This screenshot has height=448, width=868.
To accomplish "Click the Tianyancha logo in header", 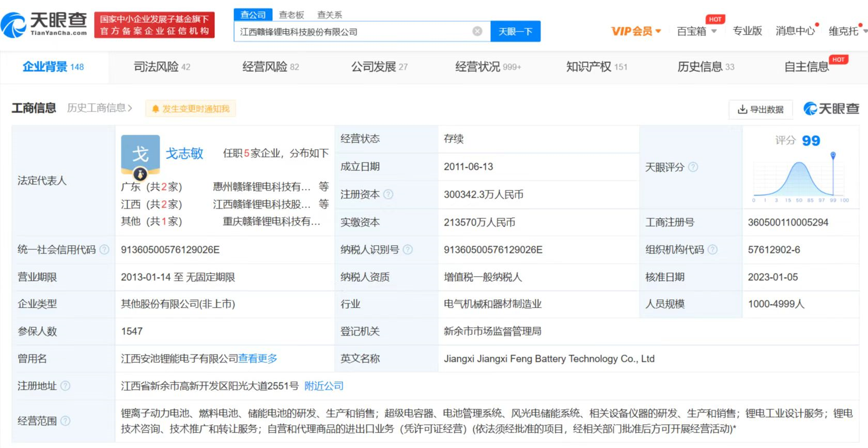I will tap(44, 25).
